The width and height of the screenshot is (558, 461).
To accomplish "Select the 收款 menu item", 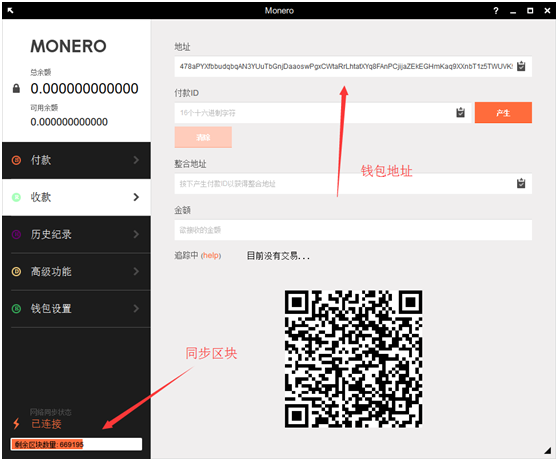I will pyautogui.click(x=77, y=197).
